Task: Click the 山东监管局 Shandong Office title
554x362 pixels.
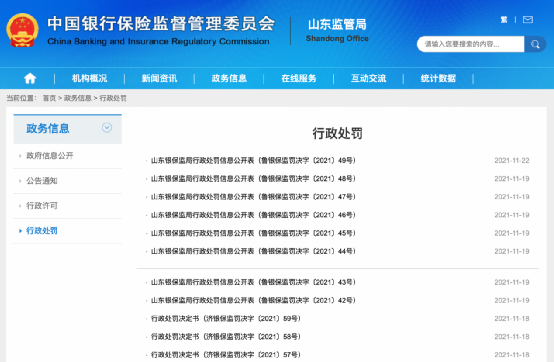Action: pos(337,30)
